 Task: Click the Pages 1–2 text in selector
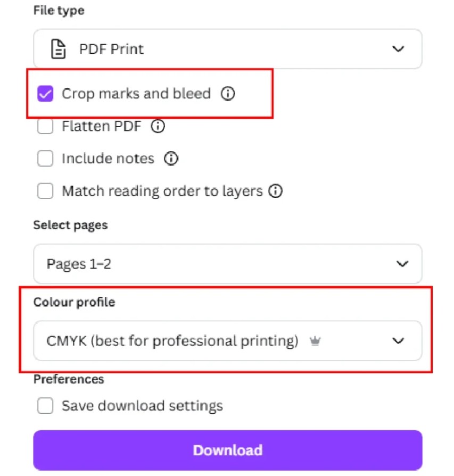pos(79,263)
